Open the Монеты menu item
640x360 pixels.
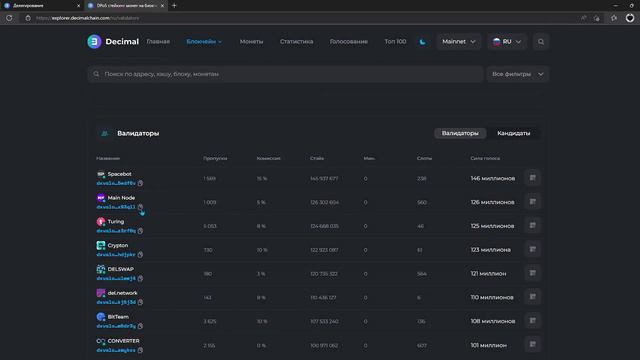[x=251, y=42]
